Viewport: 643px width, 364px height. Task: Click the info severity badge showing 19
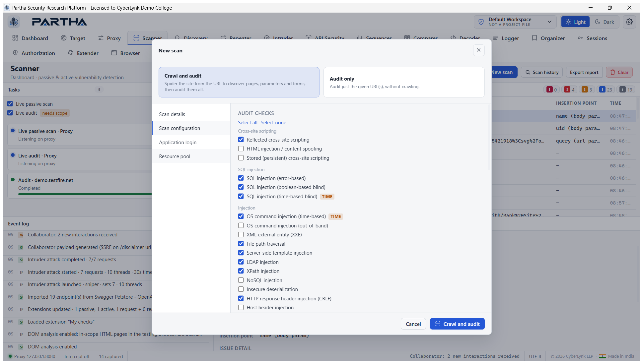tap(626, 90)
